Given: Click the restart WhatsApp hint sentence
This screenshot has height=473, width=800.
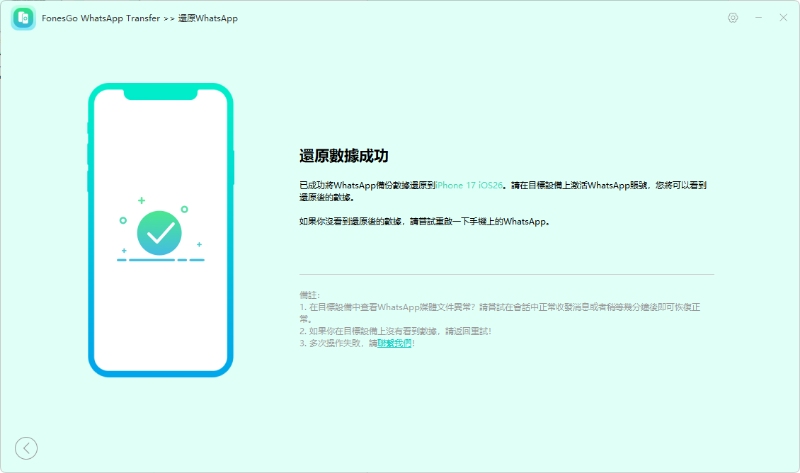Looking at the screenshot, I should tap(424, 222).
